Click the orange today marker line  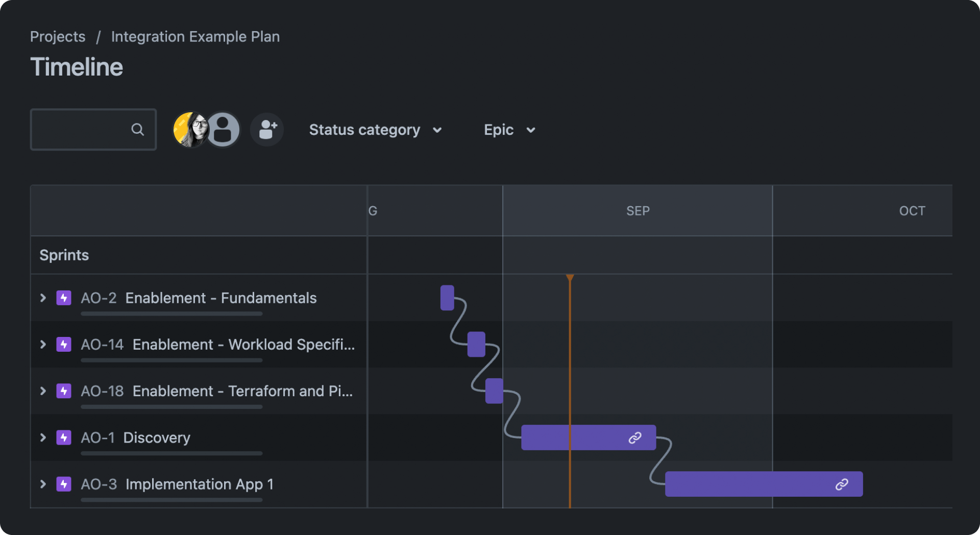(x=570, y=357)
